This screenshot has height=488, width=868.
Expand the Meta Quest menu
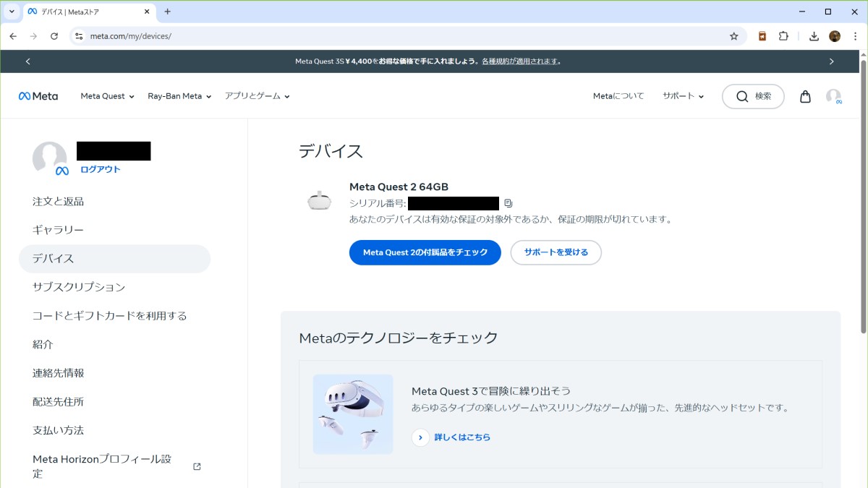tap(108, 96)
